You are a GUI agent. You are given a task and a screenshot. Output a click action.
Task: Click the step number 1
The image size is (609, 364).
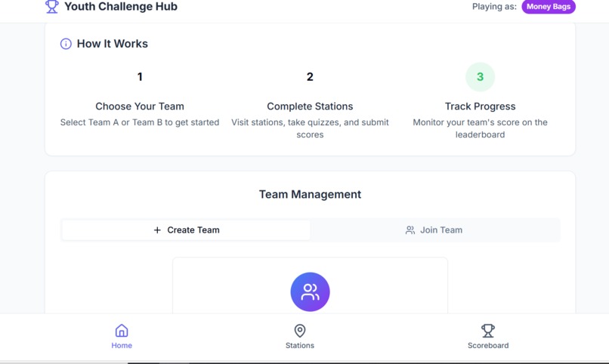pos(140,77)
